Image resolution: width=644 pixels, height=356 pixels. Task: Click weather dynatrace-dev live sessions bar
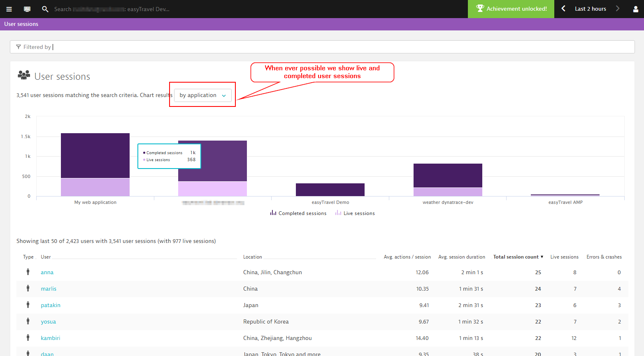(x=448, y=192)
